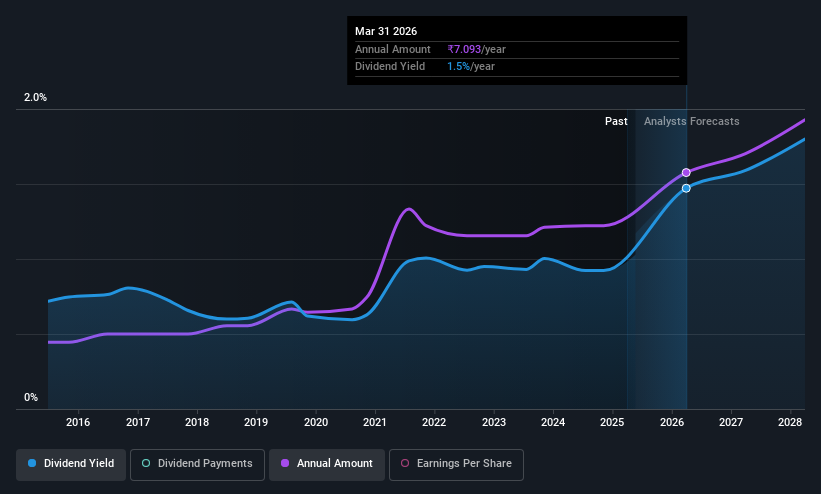Image resolution: width=821 pixels, height=494 pixels.
Task: Select the 2021 x-axis label
Action: pos(375,422)
